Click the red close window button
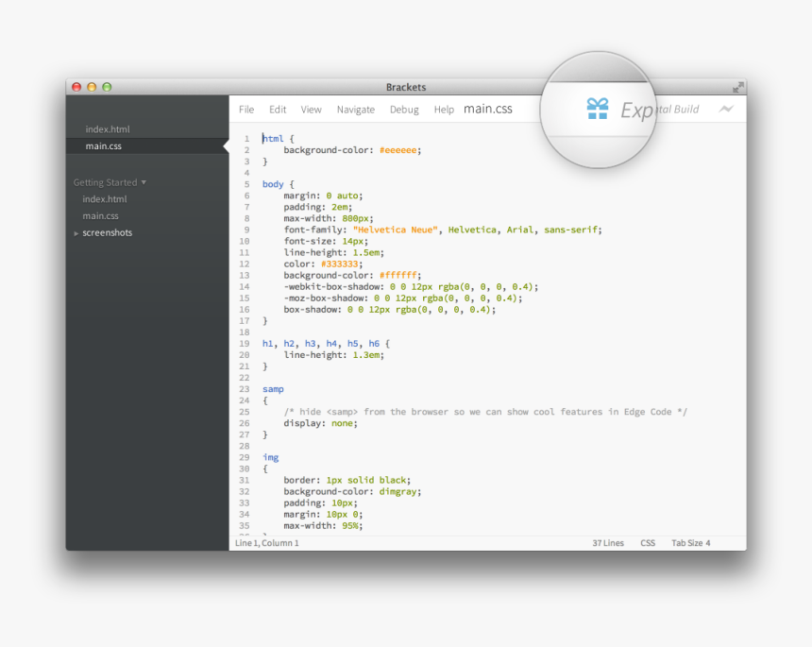 (x=76, y=87)
